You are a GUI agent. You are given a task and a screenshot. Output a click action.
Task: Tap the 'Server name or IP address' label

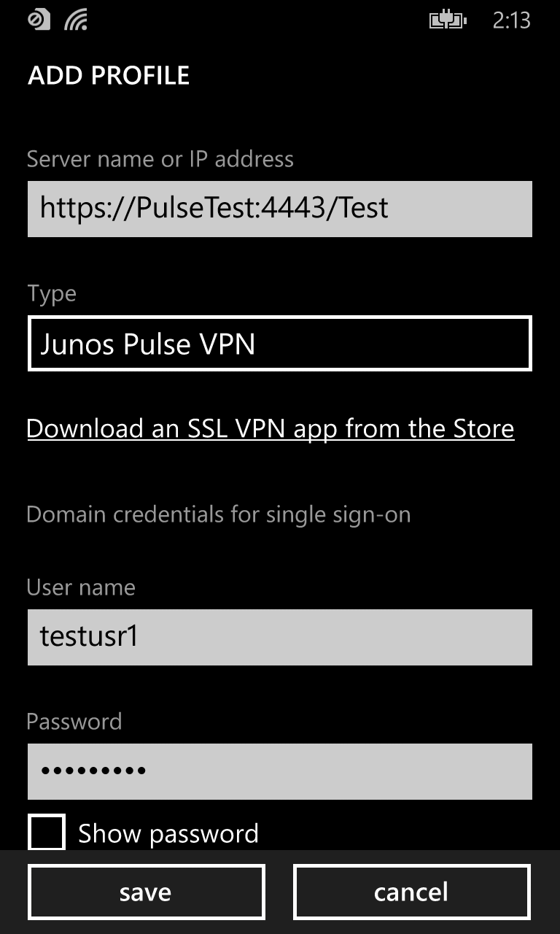pyautogui.click(x=160, y=159)
